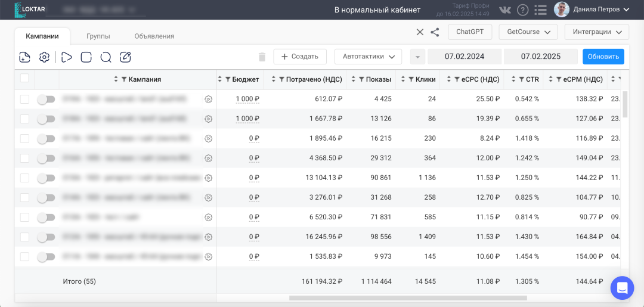Open the help question mark icon
644x307 pixels.
tap(522, 10)
